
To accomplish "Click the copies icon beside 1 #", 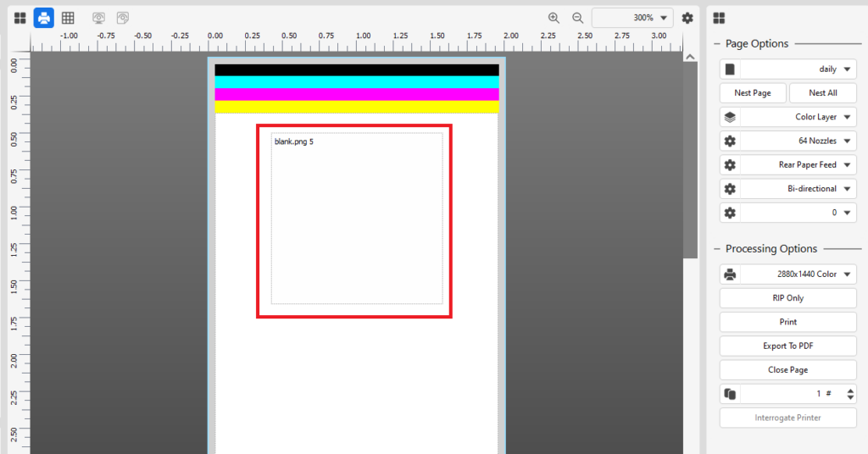I will click(730, 394).
